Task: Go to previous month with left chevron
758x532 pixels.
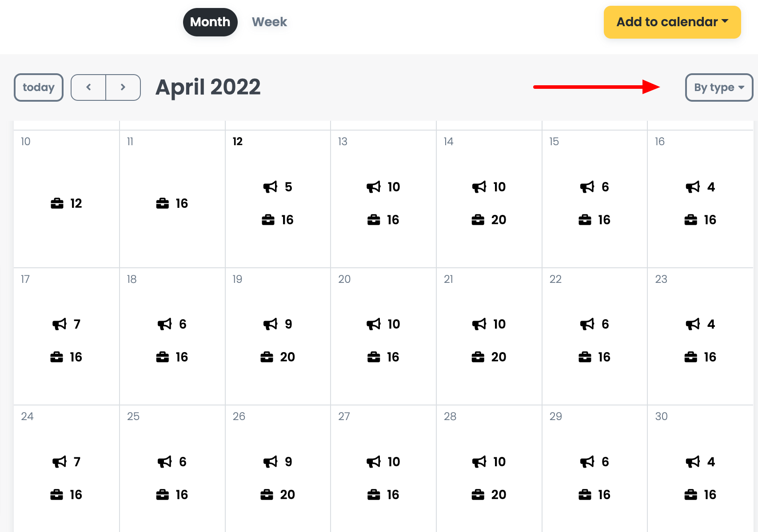Action: (x=88, y=87)
